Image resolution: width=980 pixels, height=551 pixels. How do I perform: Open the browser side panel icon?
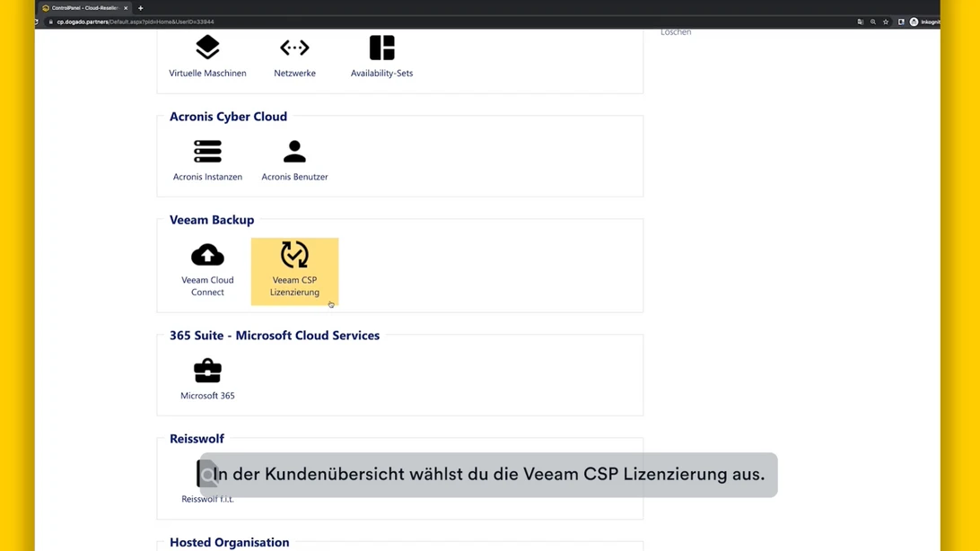tap(901, 22)
